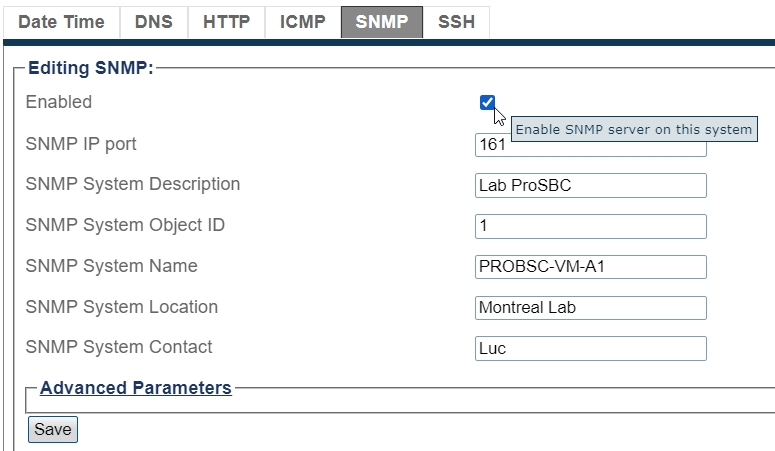
Task: Switch to the Date Time tab
Action: (61, 22)
